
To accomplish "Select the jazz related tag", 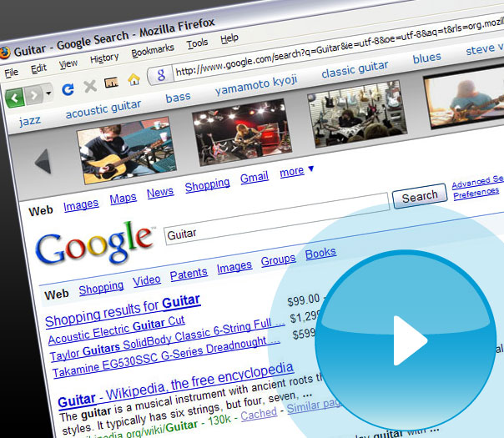I will [x=30, y=122].
